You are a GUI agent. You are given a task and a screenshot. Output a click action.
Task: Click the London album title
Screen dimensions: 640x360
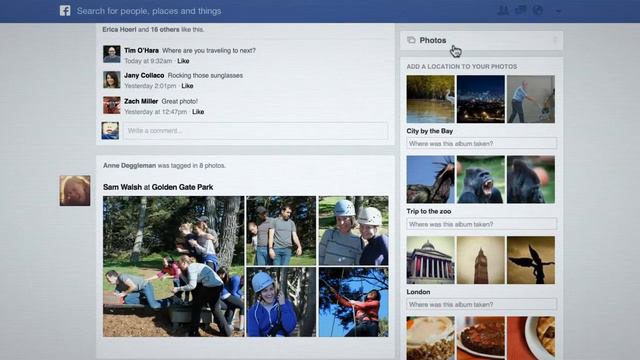(418, 292)
